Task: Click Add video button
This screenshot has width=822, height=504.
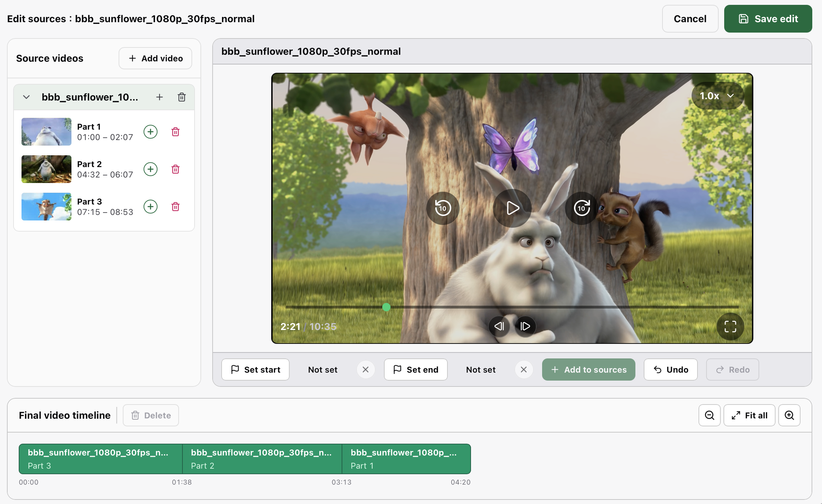Action: [x=155, y=58]
